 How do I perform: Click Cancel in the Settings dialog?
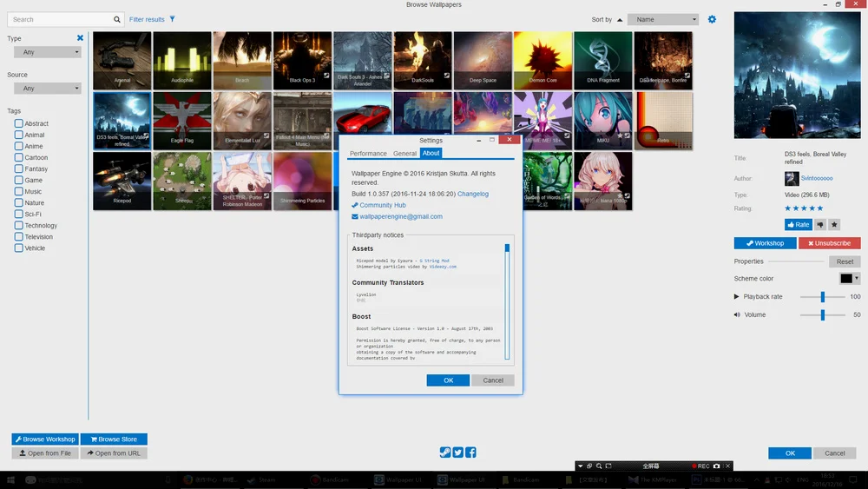[x=493, y=380]
